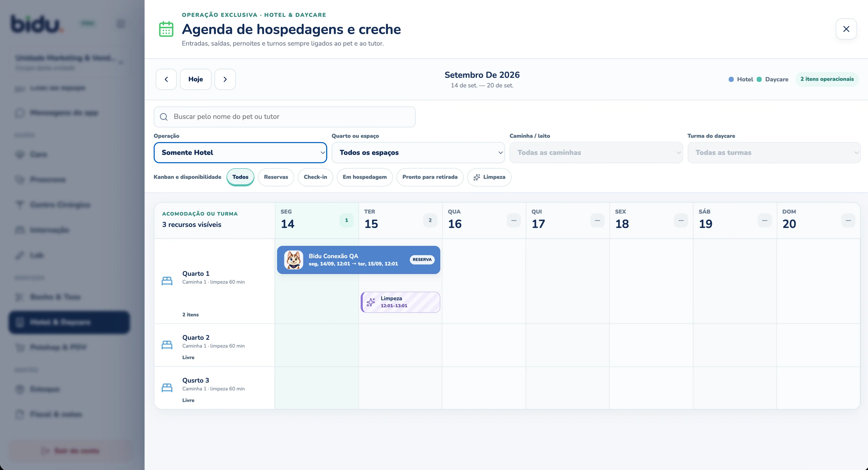Select the Quarto 2 row label
This screenshot has height=470, width=868.
[214, 345]
